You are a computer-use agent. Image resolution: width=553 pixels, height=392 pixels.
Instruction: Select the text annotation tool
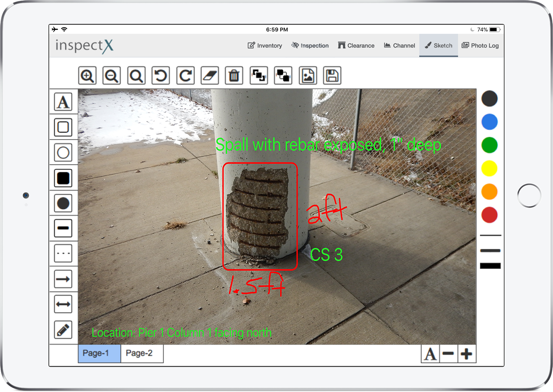[63, 102]
